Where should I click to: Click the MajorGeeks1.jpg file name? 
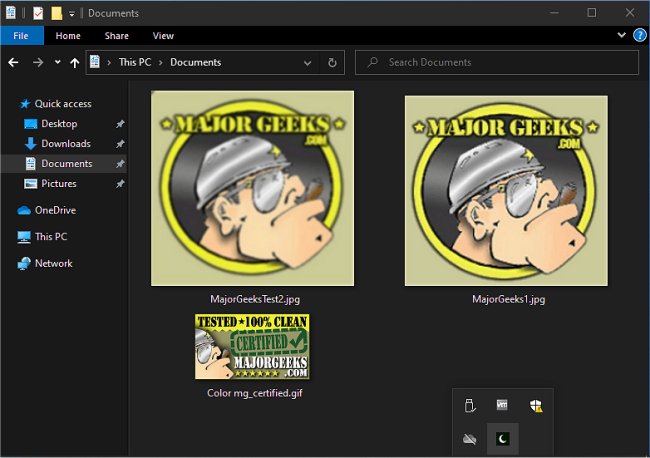(509, 299)
